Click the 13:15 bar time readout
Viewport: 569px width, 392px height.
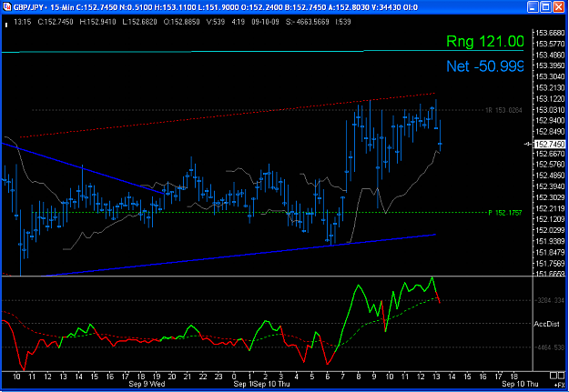(22, 22)
